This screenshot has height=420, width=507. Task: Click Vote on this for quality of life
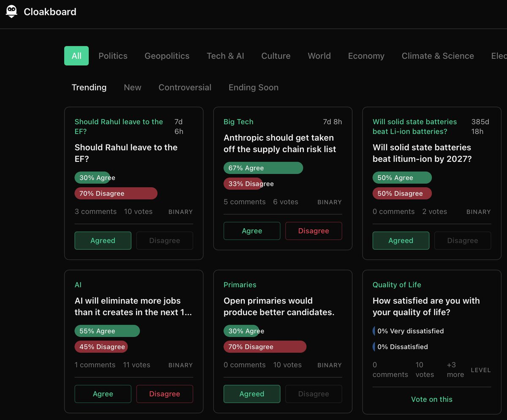coord(432,399)
